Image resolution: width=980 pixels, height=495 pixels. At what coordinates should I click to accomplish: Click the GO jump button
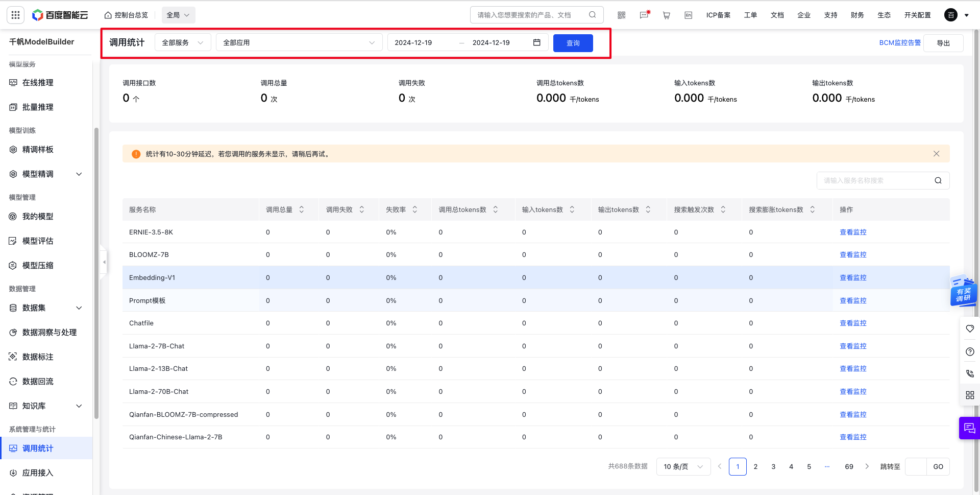click(938, 466)
